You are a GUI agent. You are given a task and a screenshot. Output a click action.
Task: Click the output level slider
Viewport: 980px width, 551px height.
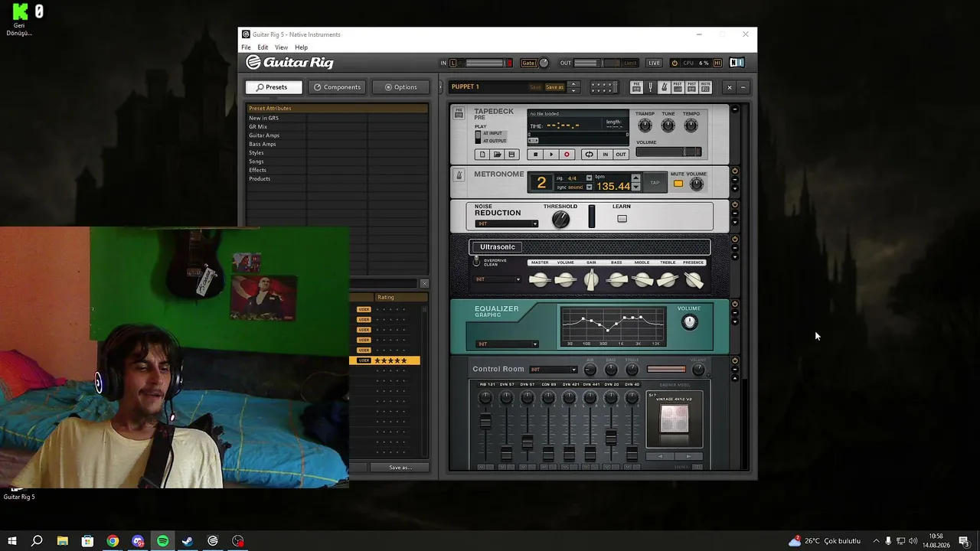tap(596, 63)
